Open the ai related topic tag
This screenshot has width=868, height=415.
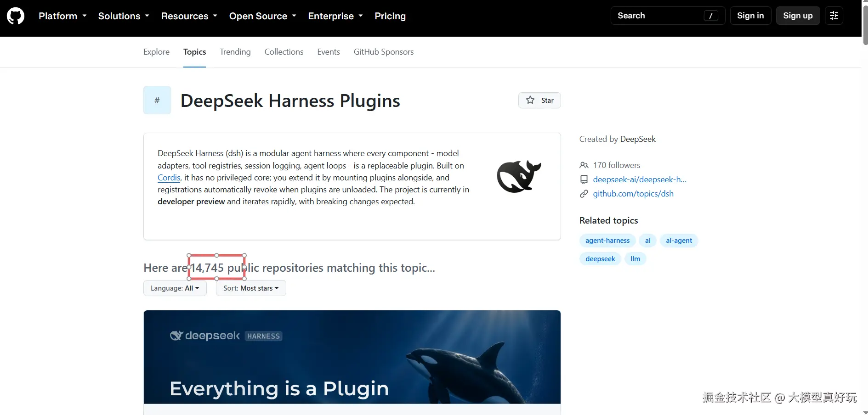[648, 241]
